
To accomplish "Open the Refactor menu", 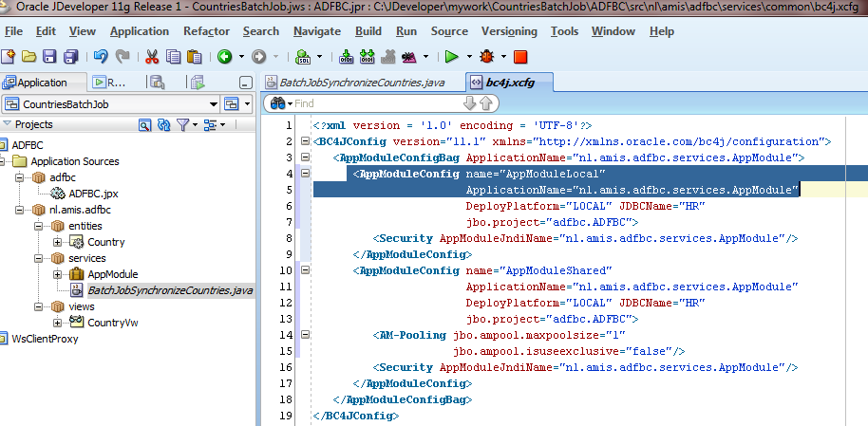I will click(206, 31).
